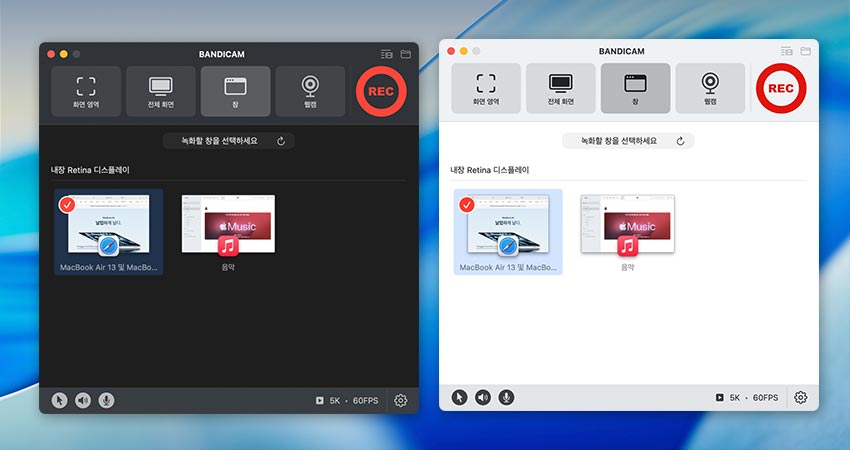Viewport: 850px width, 450px height.
Task: Open recordings list icon in light window
Action: (786, 51)
